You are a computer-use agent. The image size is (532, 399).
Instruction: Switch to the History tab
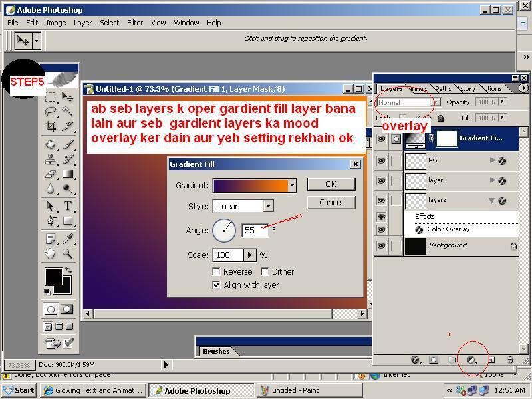click(x=467, y=89)
